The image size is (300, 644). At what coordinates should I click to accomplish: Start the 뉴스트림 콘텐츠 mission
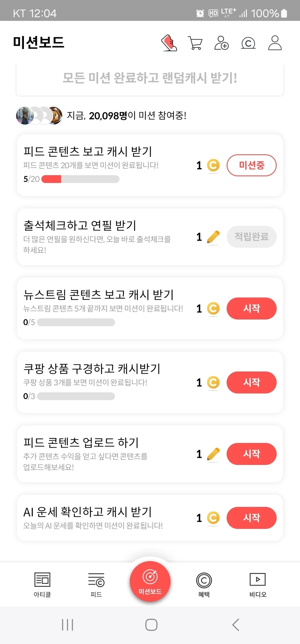[x=252, y=309]
